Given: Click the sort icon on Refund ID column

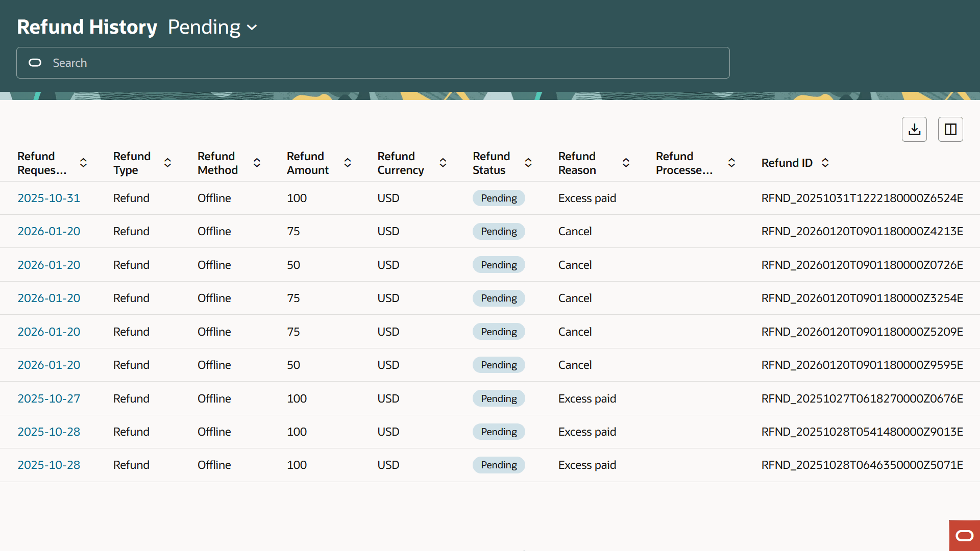Looking at the screenshot, I should (x=826, y=163).
